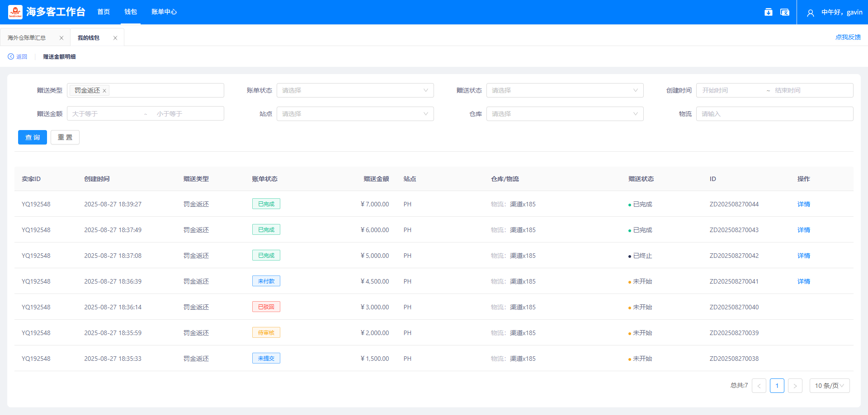The width and height of the screenshot is (868, 415).
Task: Click the currency exchange icon in header
Action: 785,12
